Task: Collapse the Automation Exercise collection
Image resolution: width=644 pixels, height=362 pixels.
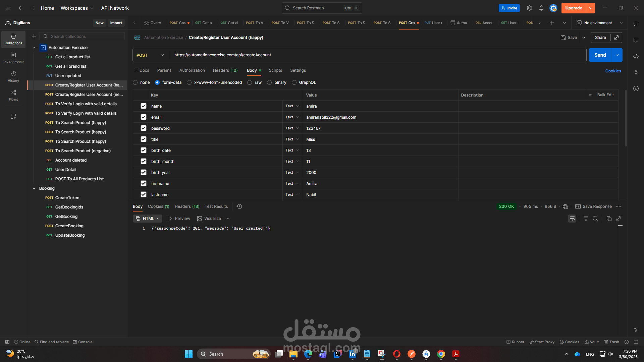Action: click(x=34, y=48)
